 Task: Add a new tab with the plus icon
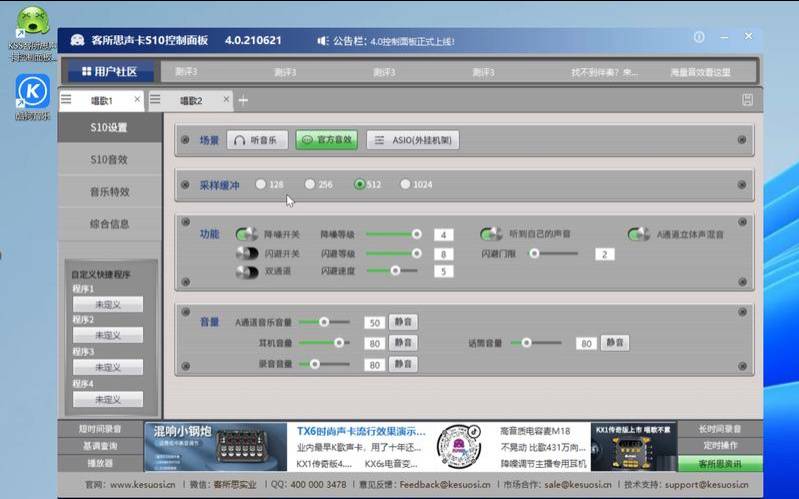(243, 100)
